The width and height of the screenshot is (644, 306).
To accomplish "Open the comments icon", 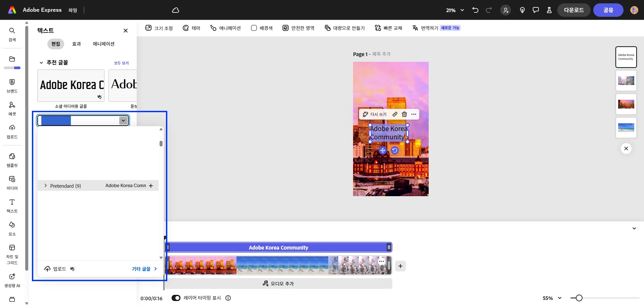I will pyautogui.click(x=536, y=10).
